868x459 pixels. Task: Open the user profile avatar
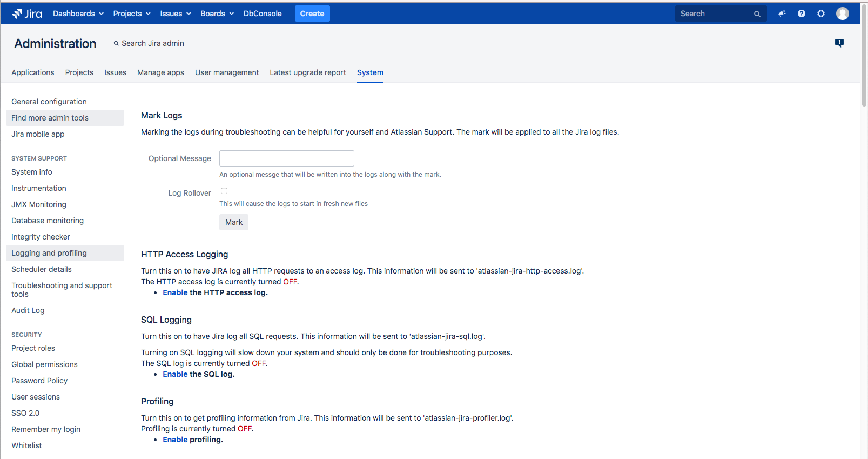point(842,14)
